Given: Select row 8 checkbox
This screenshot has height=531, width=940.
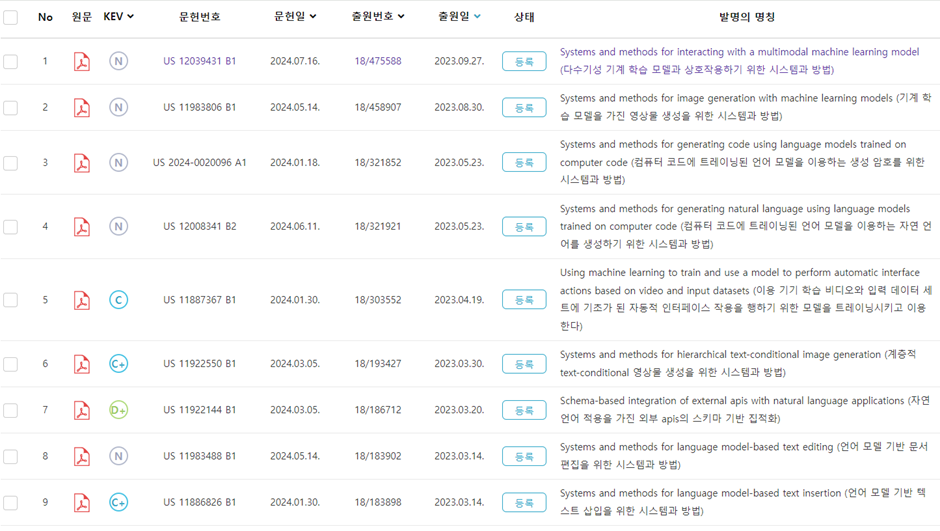Looking at the screenshot, I should click(x=10, y=457).
